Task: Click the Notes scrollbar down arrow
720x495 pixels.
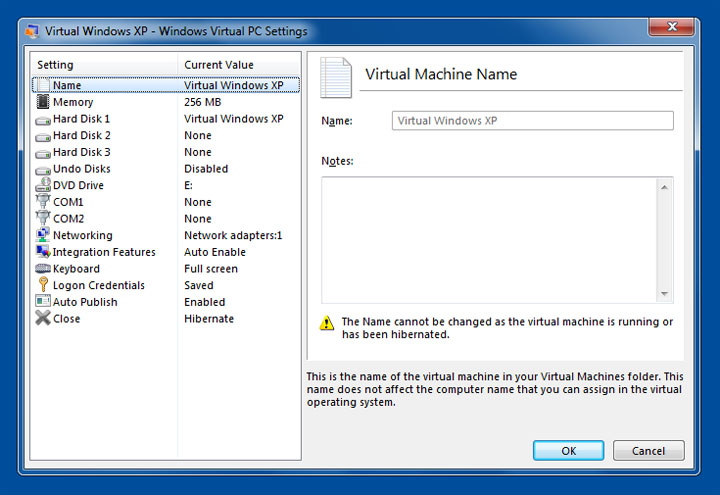Action: click(664, 293)
